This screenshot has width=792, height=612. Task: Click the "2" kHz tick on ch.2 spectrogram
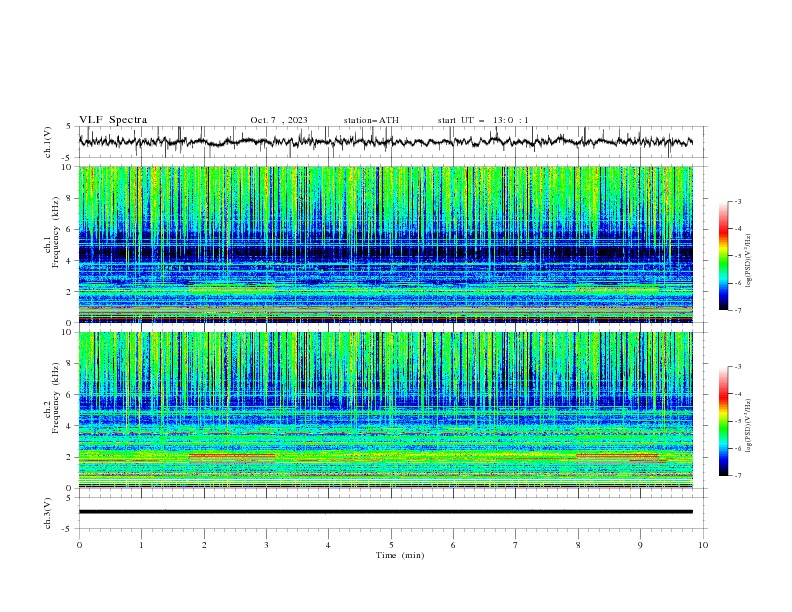pyautogui.click(x=70, y=457)
